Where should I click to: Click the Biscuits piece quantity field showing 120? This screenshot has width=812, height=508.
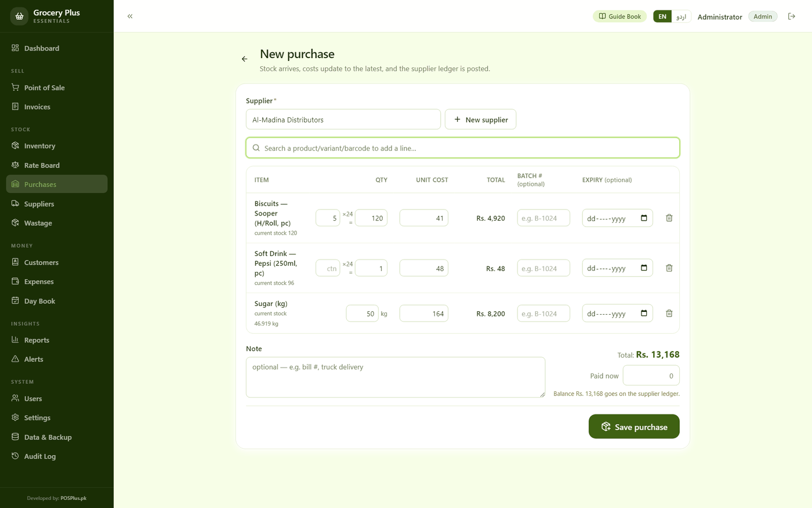[371, 218]
